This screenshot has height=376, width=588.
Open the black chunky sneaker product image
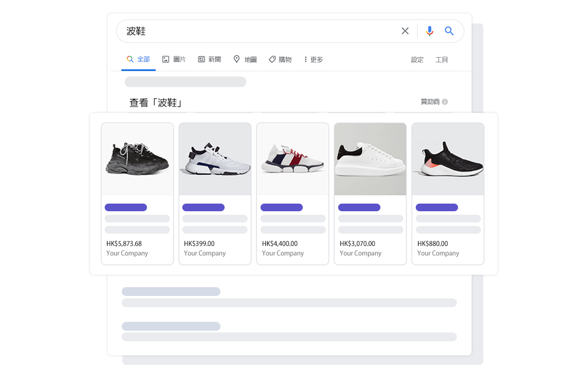pos(137,159)
